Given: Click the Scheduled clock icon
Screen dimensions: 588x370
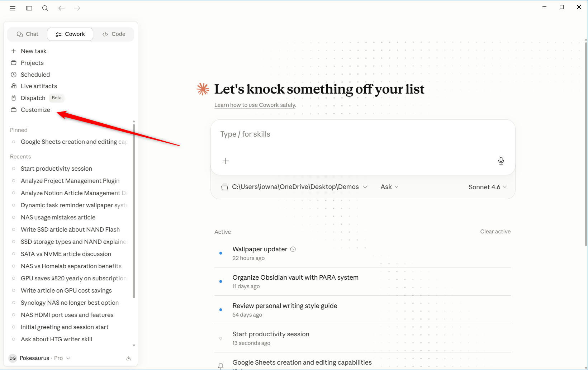Looking at the screenshot, I should point(14,75).
